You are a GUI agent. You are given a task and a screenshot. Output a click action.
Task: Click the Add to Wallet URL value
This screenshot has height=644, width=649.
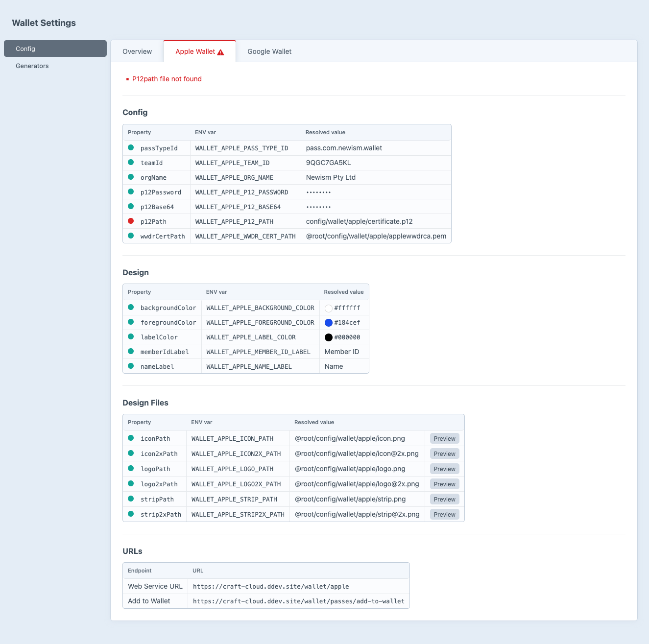coord(299,601)
